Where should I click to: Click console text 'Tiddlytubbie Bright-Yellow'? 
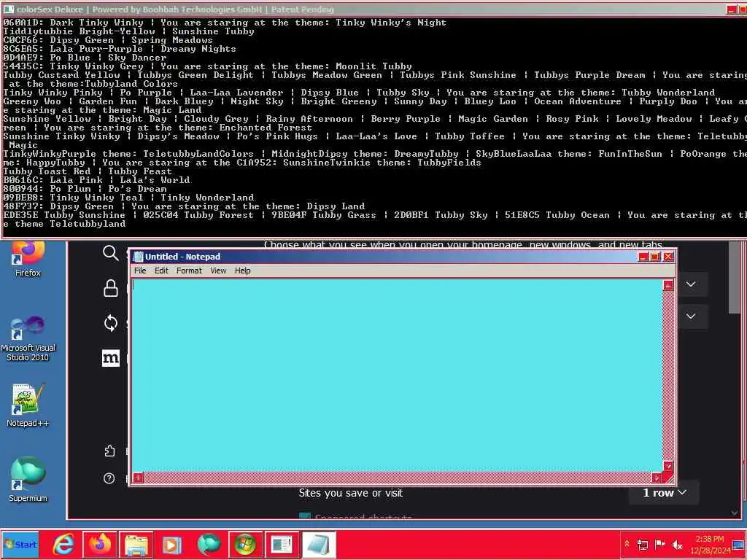[x=79, y=31]
